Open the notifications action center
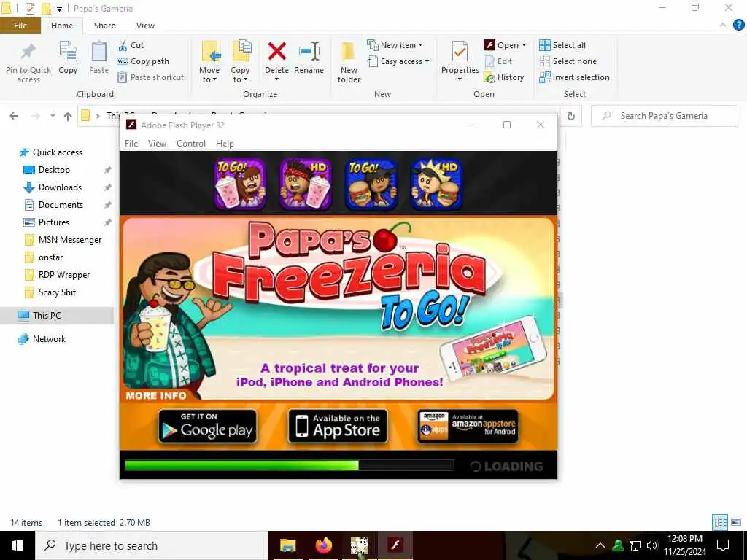This screenshot has width=747, height=560. 723,545
